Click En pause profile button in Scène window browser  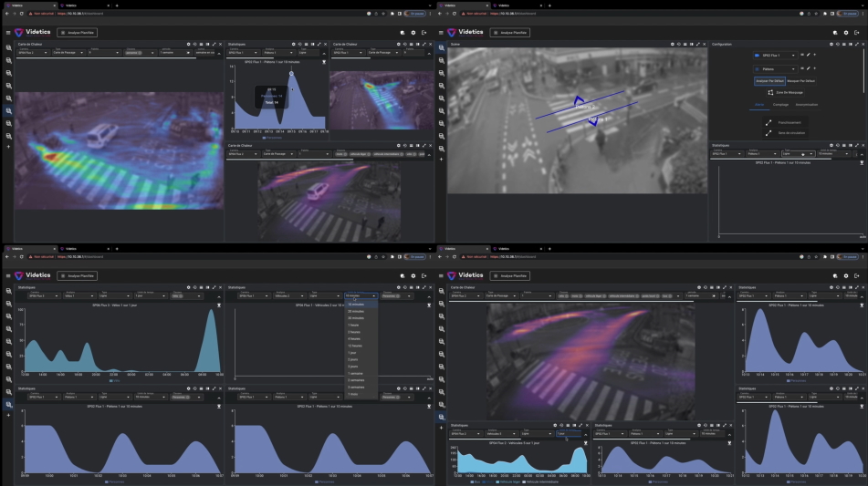848,14
